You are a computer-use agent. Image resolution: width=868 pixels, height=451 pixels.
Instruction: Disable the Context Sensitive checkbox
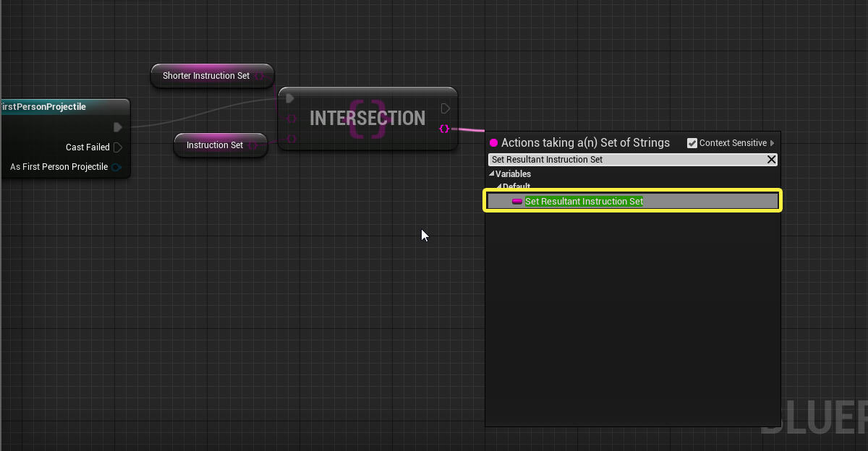coord(692,142)
